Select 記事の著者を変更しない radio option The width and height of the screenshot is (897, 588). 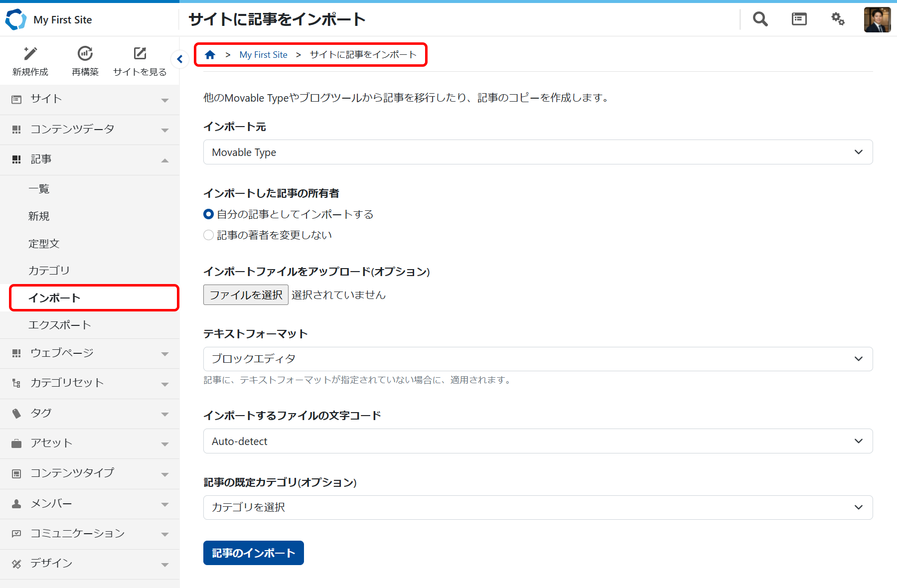pos(209,235)
